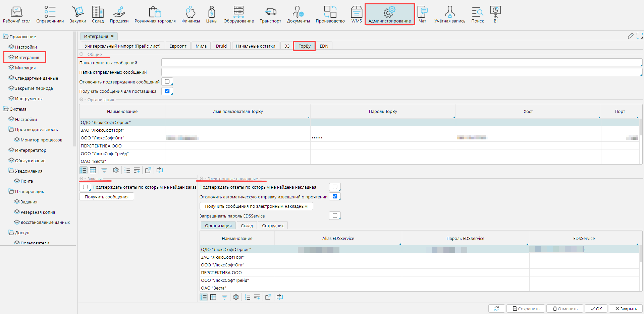Switch to the 'Склад' sub-tab
The height and width of the screenshot is (314, 644).
(x=247, y=226)
